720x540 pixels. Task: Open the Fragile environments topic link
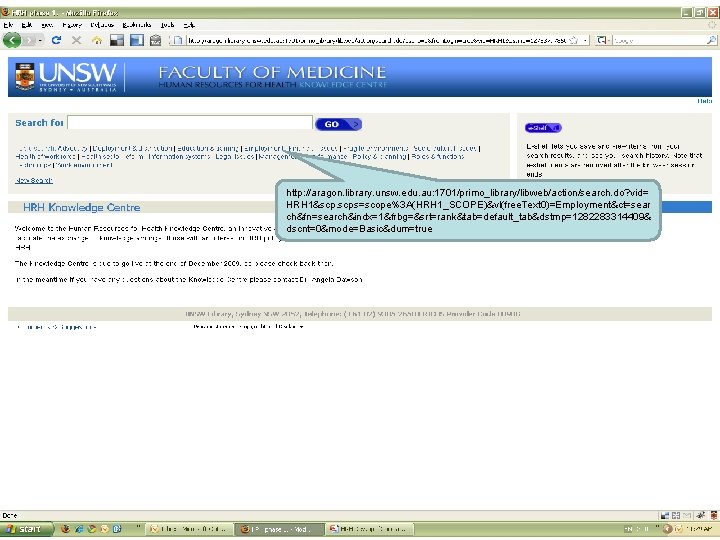(376, 148)
